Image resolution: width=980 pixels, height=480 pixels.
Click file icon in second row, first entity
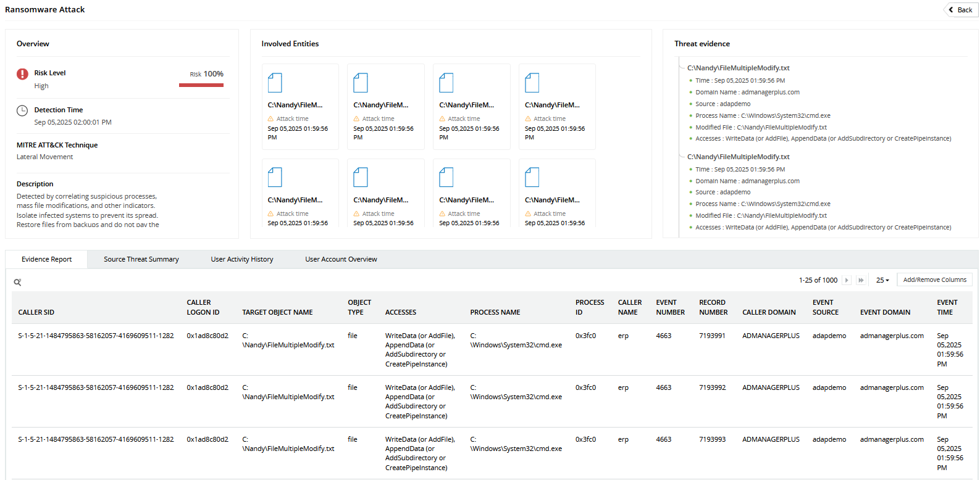pyautogui.click(x=275, y=177)
